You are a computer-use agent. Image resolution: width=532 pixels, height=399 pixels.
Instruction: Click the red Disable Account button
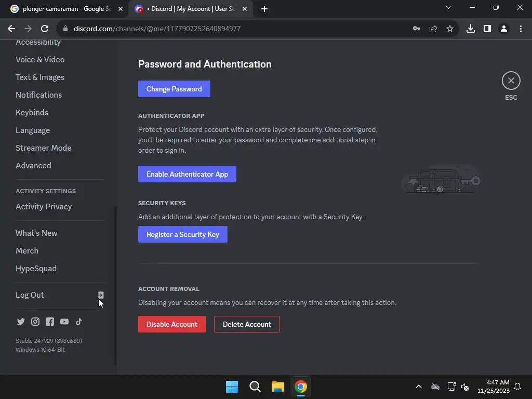coord(171,324)
